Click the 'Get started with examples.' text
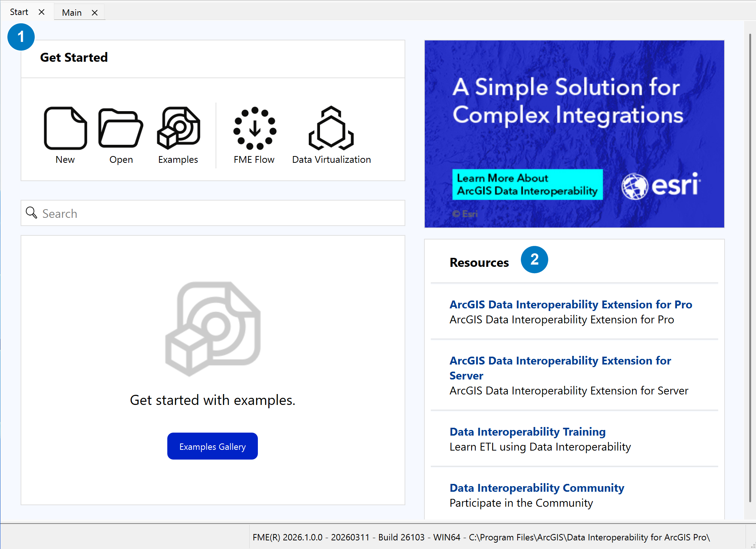This screenshot has width=756, height=549. pyautogui.click(x=213, y=400)
